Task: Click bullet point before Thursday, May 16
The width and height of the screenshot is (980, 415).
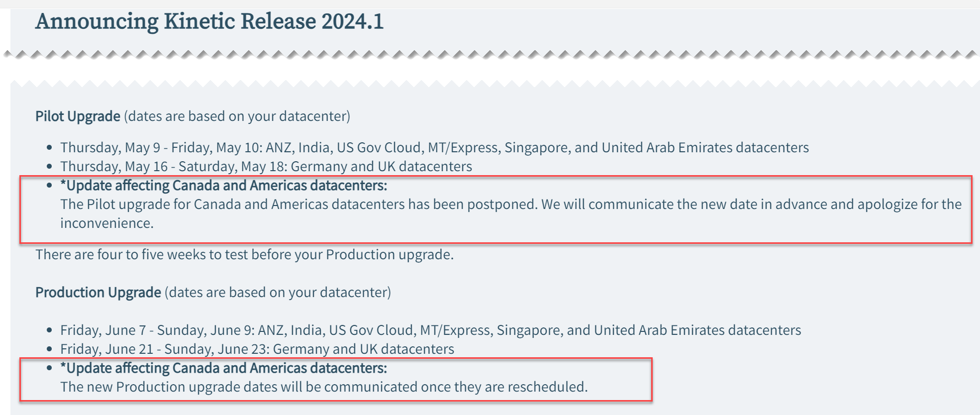Action: 49,167
